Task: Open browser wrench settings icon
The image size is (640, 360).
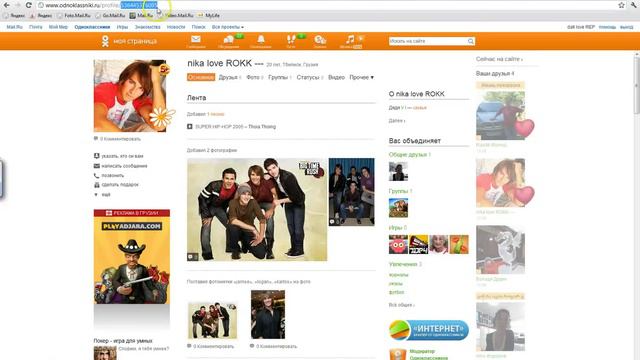Action: click(x=633, y=5)
